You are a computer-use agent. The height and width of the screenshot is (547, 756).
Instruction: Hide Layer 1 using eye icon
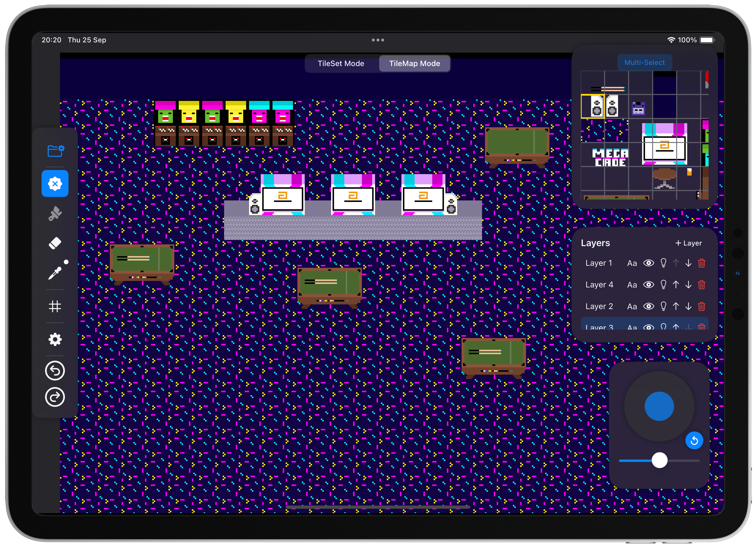coord(648,263)
